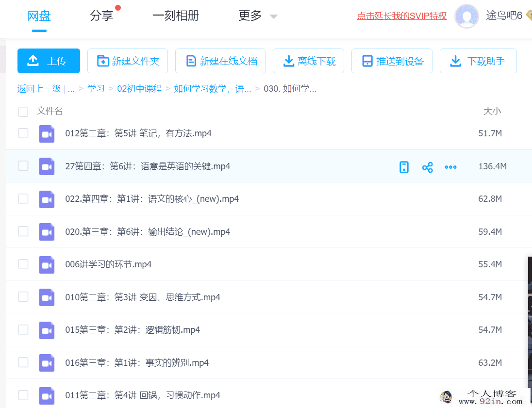Click the 点击延长我的SVIP特权 link
The height and width of the screenshot is (408, 532).
click(x=402, y=16)
